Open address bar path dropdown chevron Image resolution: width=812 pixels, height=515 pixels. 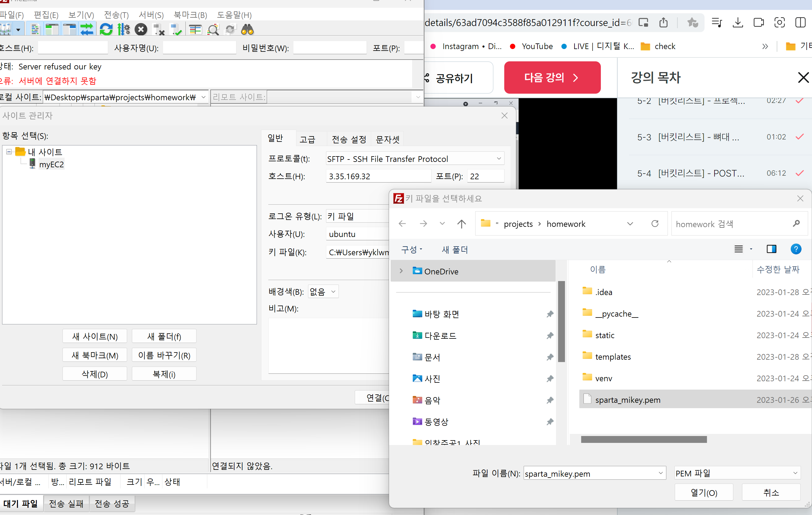(x=630, y=224)
